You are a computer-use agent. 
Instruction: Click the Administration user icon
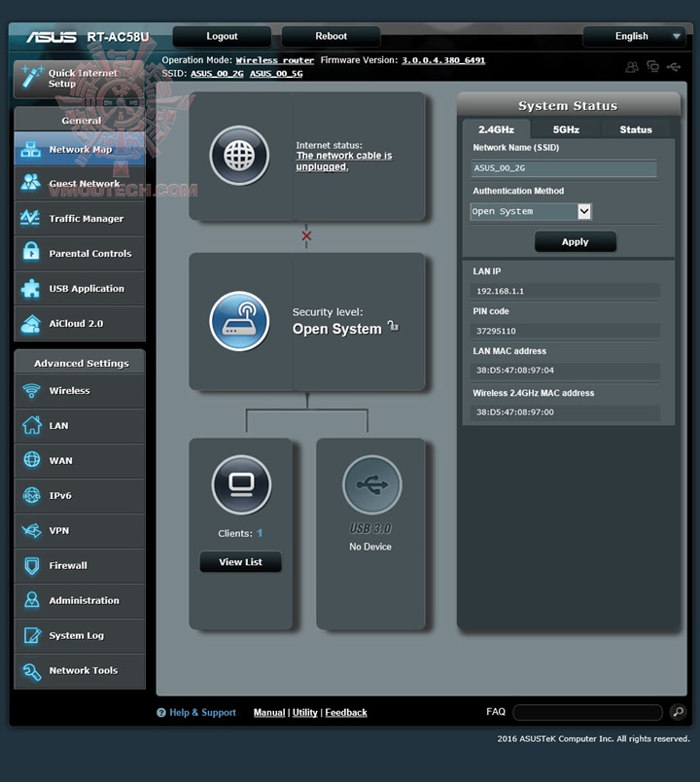[x=31, y=600]
